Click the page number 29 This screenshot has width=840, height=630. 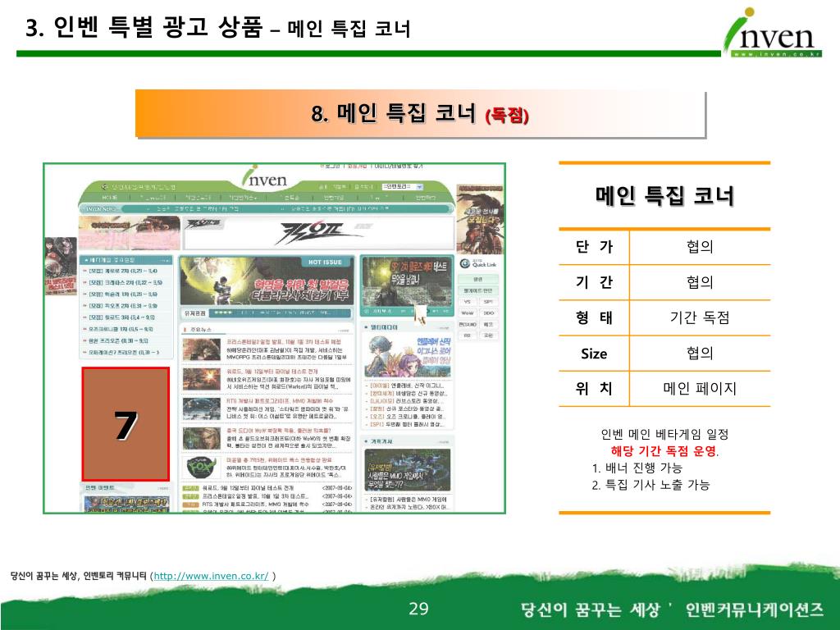418,609
